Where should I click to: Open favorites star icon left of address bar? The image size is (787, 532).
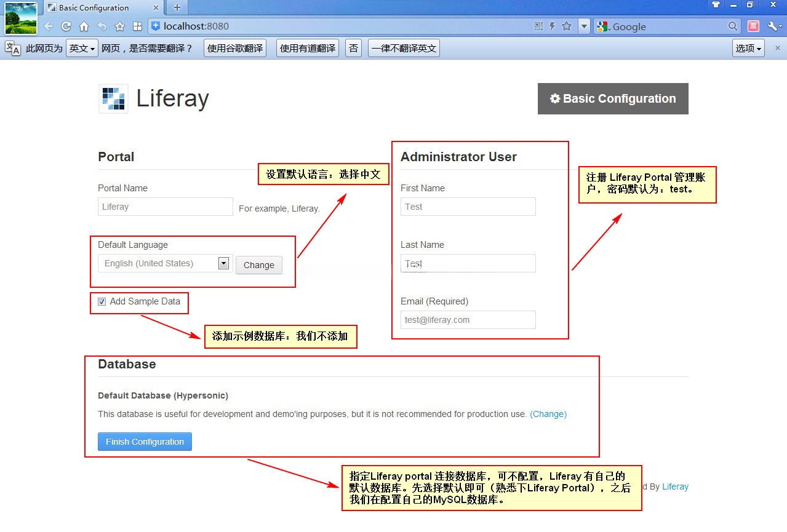(x=120, y=26)
